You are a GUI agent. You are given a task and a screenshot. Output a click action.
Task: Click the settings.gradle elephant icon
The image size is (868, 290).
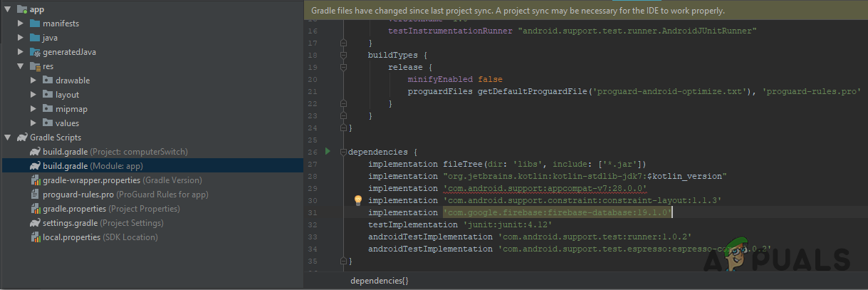point(35,223)
